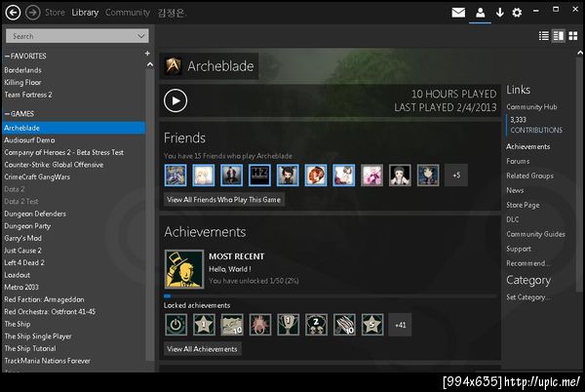
Task: Click View All Achievements button
Action: point(202,349)
